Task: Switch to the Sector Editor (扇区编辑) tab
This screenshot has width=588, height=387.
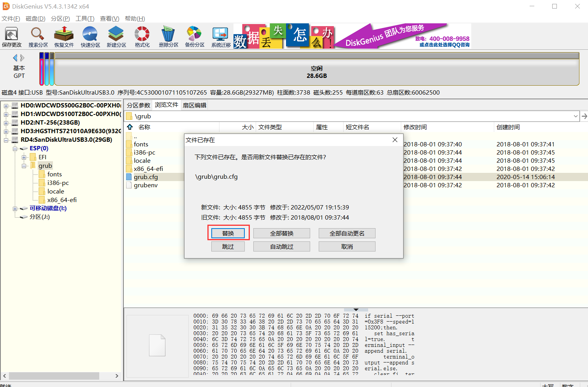Action: tap(195, 105)
